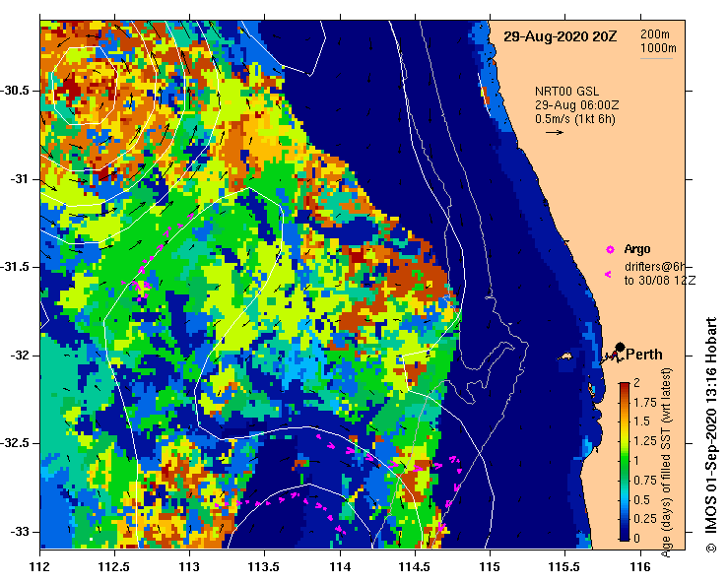
Task: Click the -31.5 latitude axis label
Action: [16, 267]
